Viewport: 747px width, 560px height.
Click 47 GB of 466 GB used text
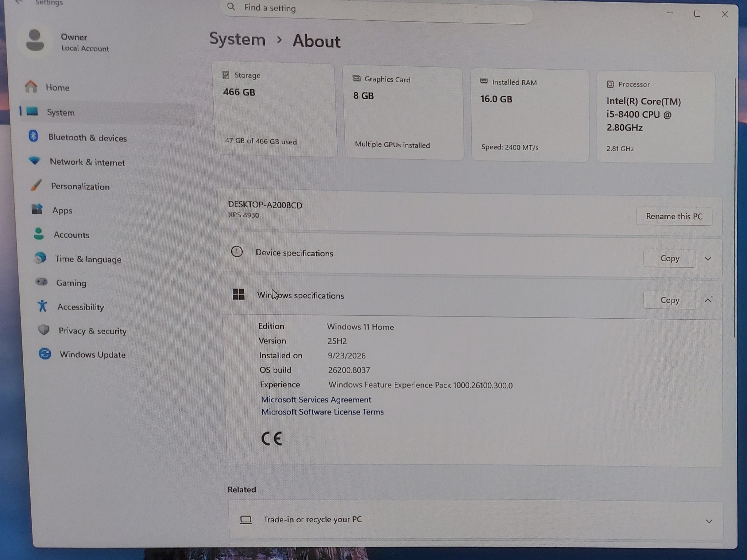[261, 141]
